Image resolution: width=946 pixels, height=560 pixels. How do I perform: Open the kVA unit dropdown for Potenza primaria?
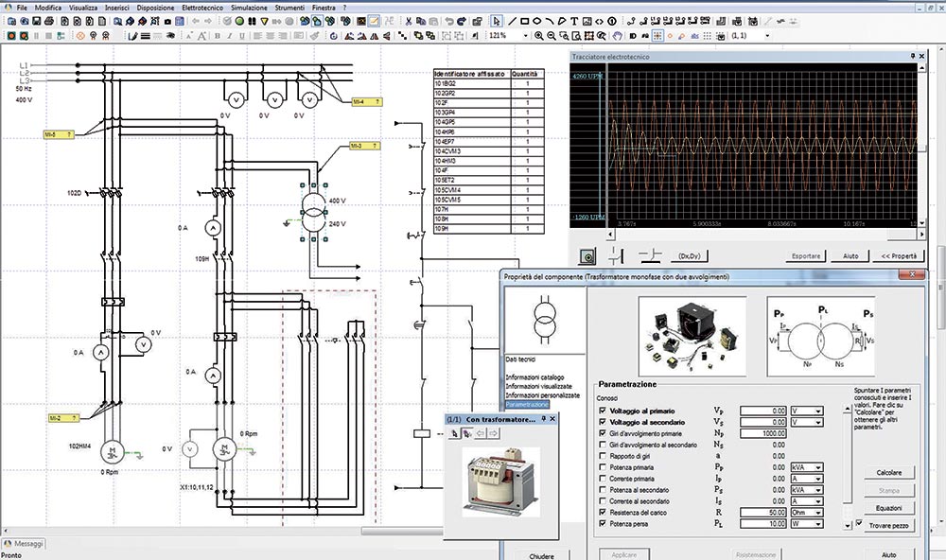(817, 466)
